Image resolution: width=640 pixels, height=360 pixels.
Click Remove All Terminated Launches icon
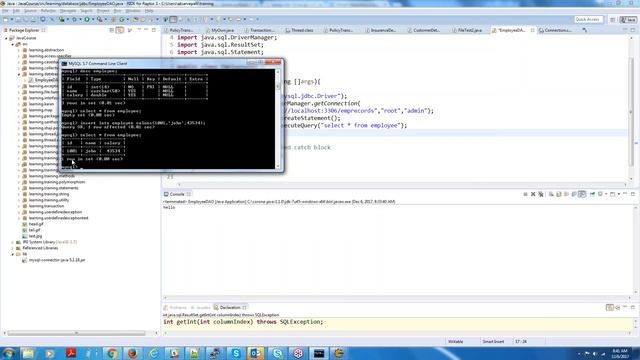(541, 194)
